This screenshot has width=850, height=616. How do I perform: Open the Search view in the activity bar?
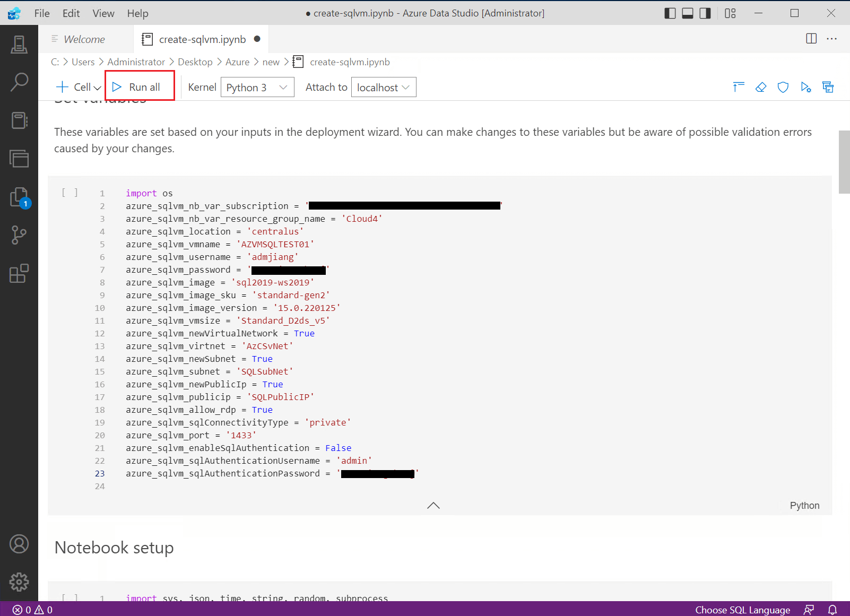pos(19,82)
